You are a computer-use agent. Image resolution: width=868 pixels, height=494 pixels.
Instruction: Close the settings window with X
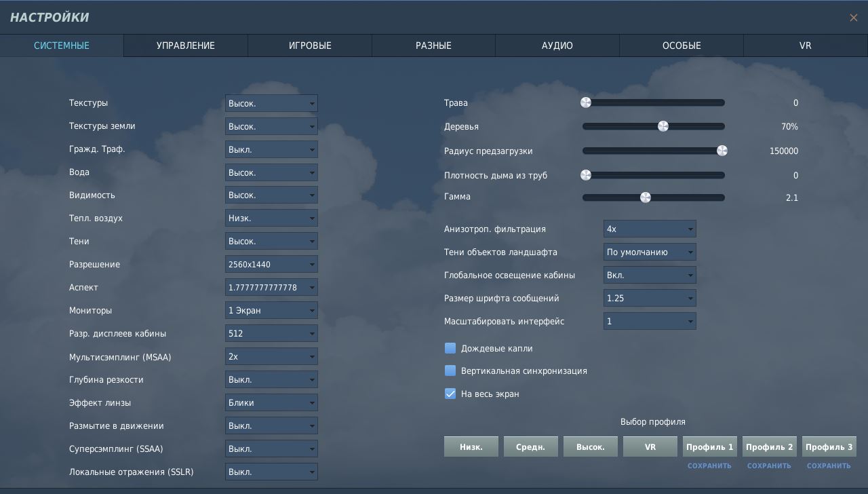[x=854, y=18]
